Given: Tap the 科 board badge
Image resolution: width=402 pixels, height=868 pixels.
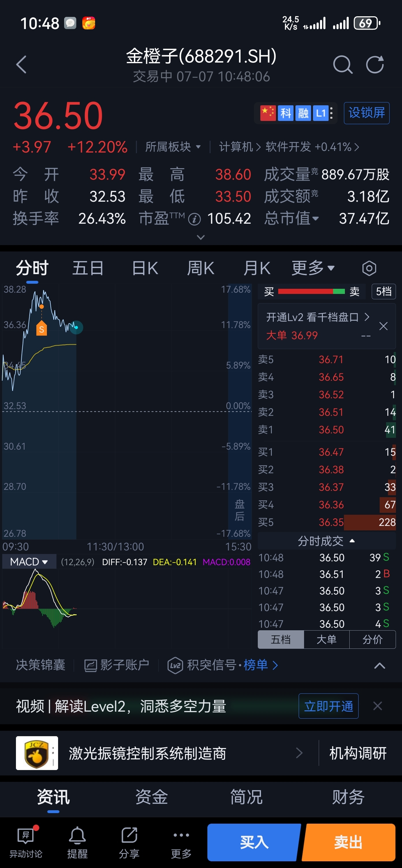Looking at the screenshot, I should (286, 113).
